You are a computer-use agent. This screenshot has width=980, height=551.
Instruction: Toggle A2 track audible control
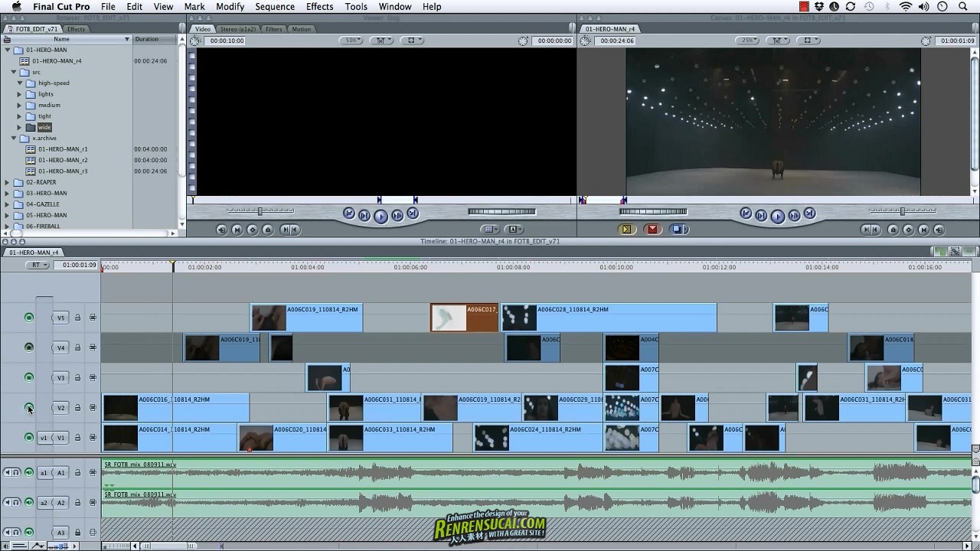pos(29,503)
